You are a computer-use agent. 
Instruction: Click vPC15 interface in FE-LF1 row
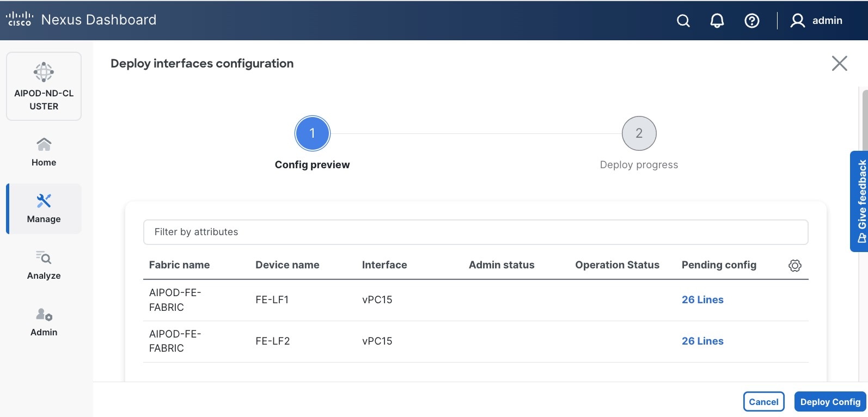click(377, 300)
